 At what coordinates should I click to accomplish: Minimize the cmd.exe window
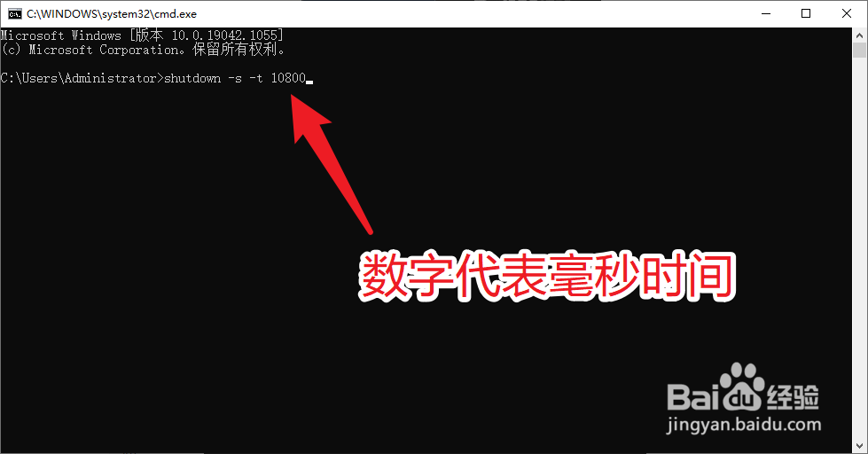(766, 14)
